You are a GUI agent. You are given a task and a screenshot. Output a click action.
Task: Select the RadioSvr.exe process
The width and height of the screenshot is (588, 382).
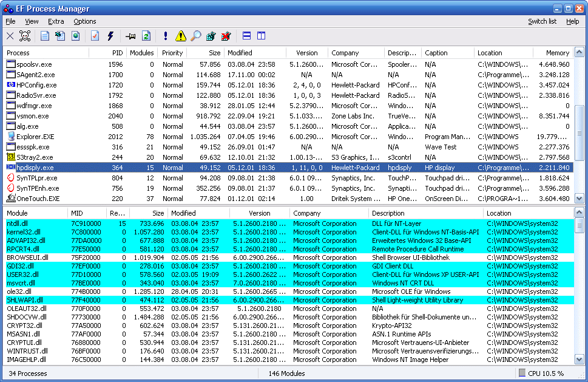point(289,95)
